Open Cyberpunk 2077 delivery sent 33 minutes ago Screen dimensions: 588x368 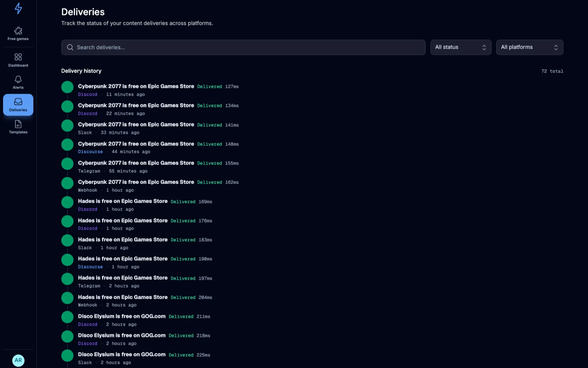click(136, 125)
